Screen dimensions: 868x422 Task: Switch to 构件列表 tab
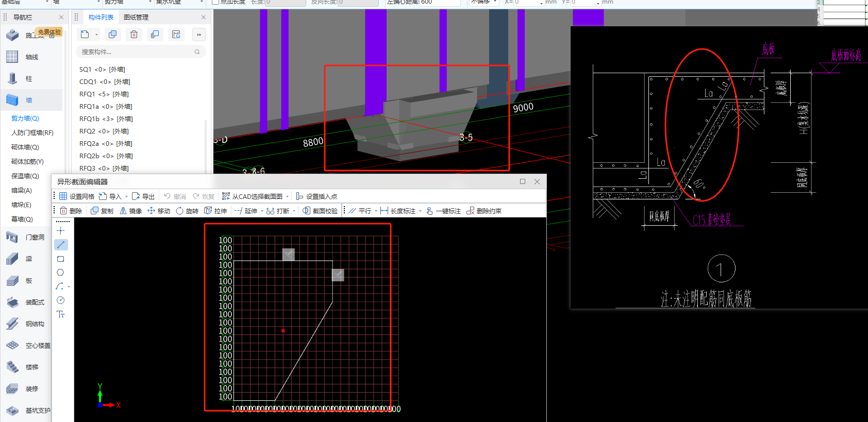pos(101,17)
